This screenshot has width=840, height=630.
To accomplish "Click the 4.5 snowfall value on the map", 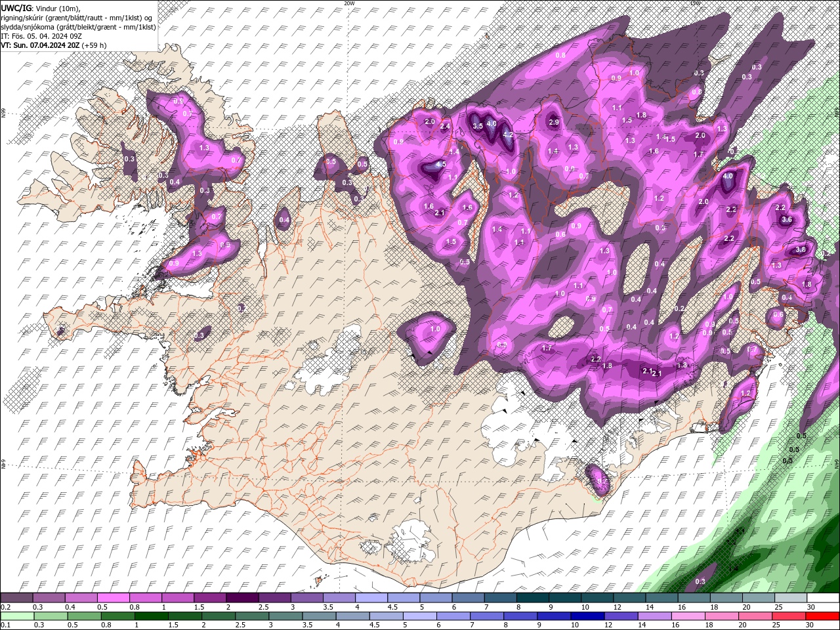I will point(441,164).
